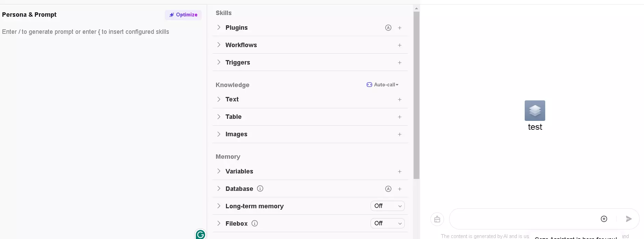Click the circled plus attachment icon in chat
The height and width of the screenshot is (239, 644).
[604, 219]
